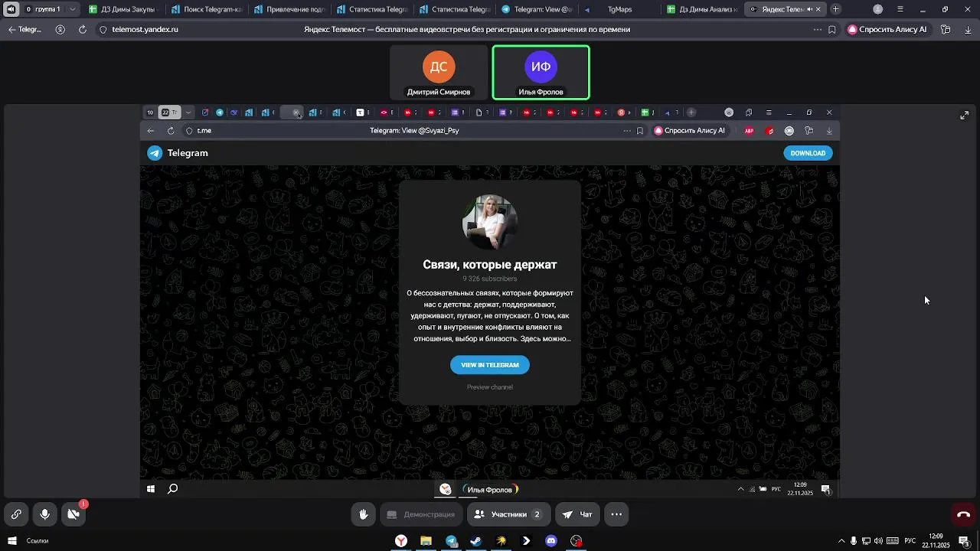Open the collections icon in the outer browser toolbar
The width and height of the screenshot is (980, 551).
point(946,30)
